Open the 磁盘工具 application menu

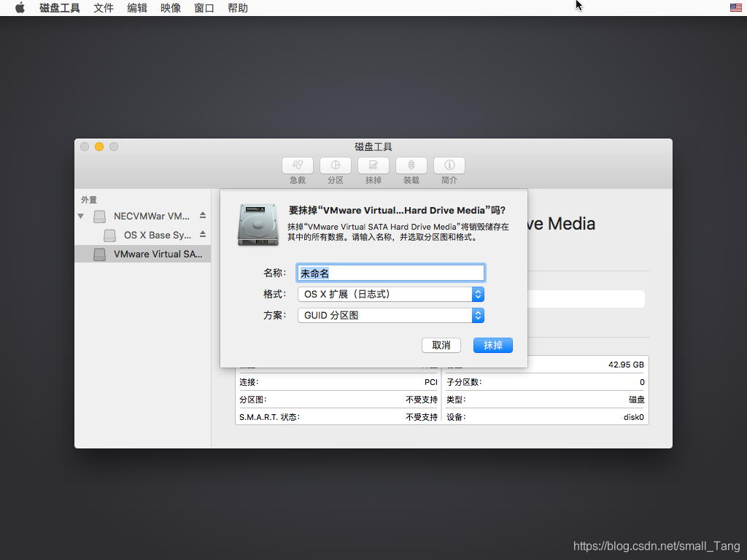point(60,8)
